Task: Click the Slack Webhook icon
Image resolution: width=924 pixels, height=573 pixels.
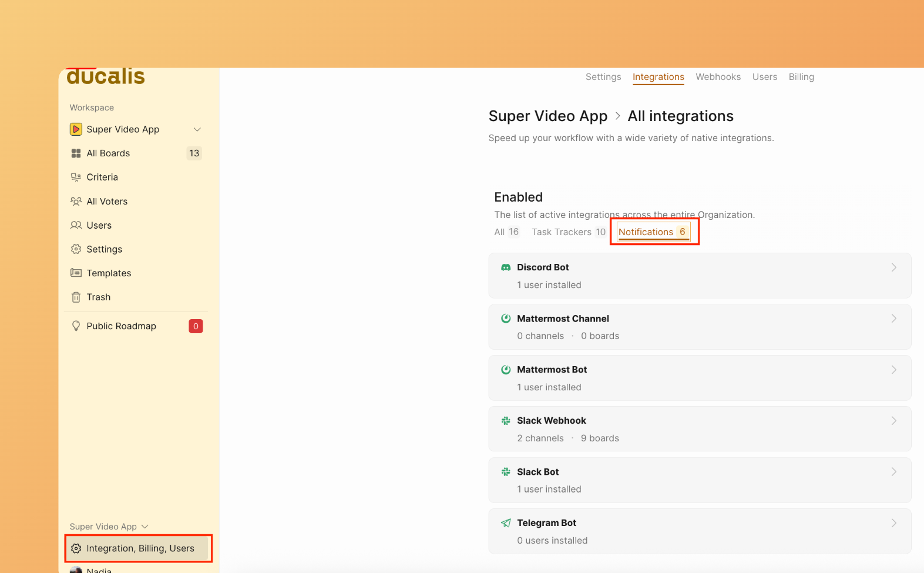Action: [x=505, y=421]
